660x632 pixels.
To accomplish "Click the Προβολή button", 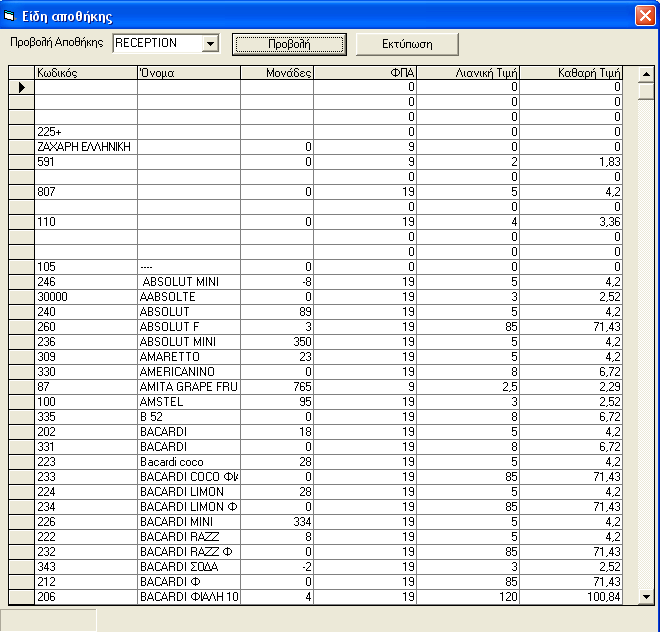I will (289, 44).
